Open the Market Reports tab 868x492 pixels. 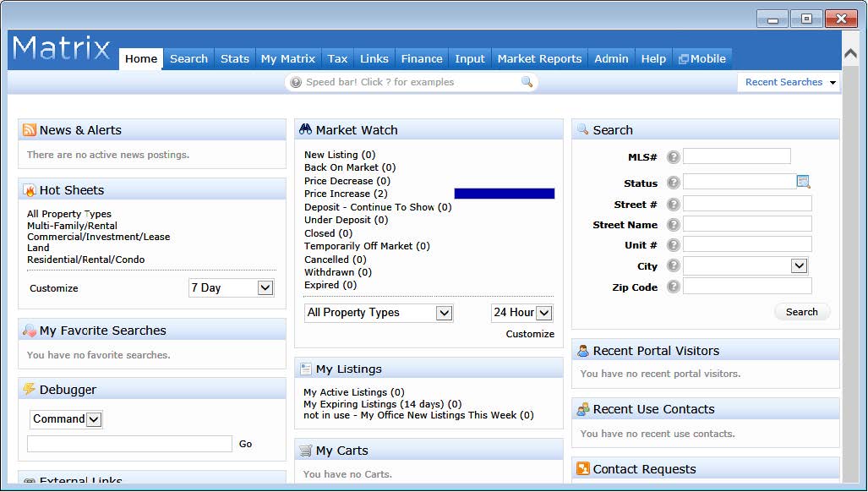click(540, 58)
